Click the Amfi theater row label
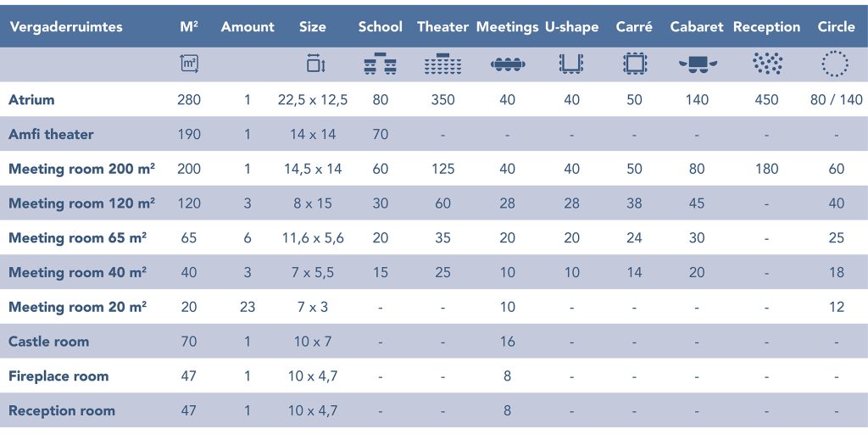Image resolution: width=868 pixels, height=434 pixels. pyautogui.click(x=51, y=135)
